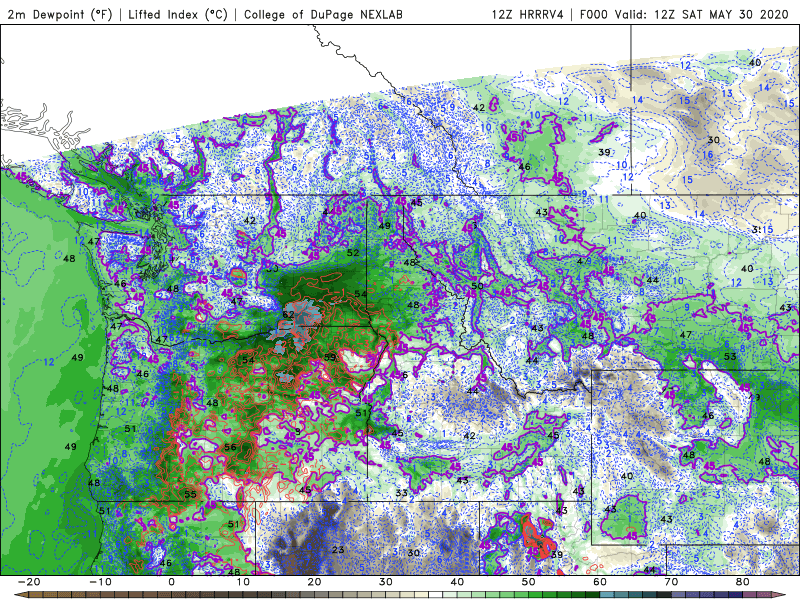
Task: Click the '0' colorbar label
Action: click(x=171, y=582)
